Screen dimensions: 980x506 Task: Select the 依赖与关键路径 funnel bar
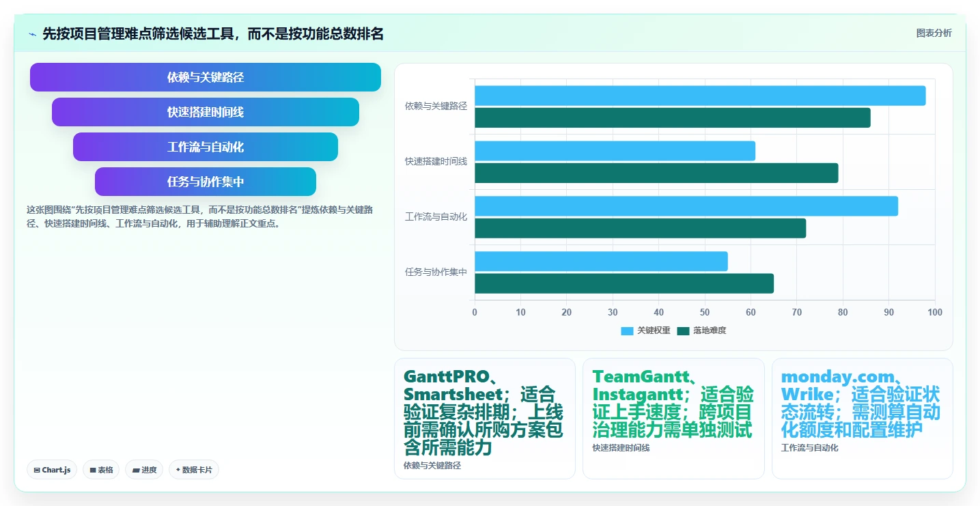tap(206, 77)
